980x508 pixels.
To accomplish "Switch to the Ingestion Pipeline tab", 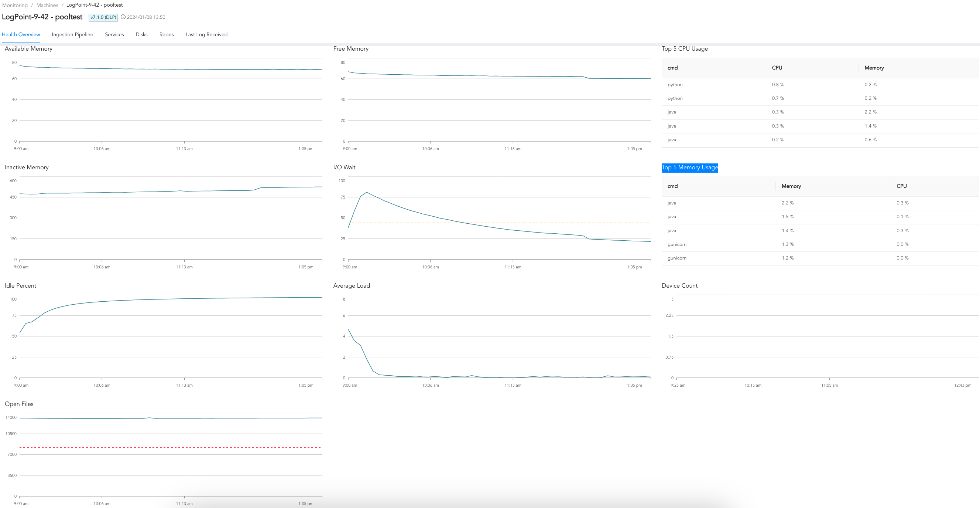I will pos(72,34).
